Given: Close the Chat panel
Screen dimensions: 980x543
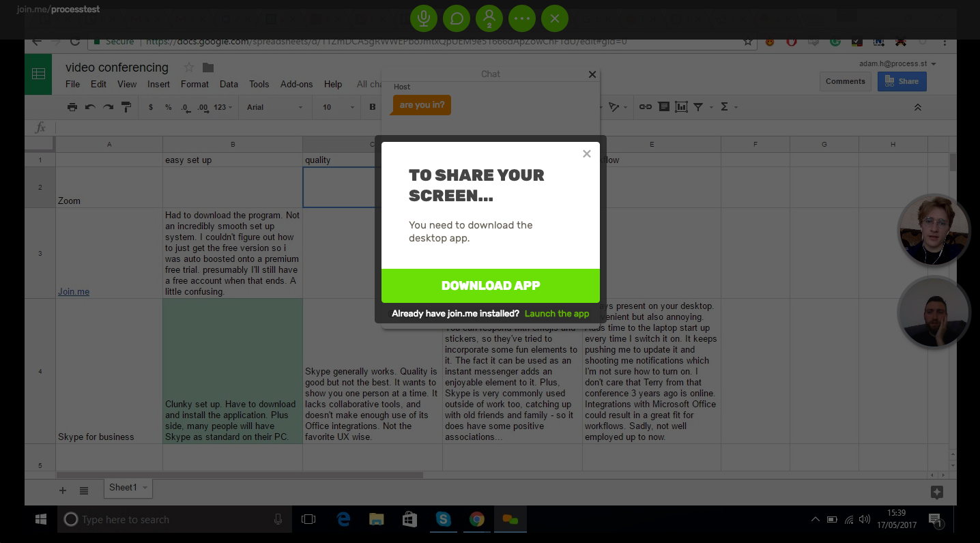Looking at the screenshot, I should tap(592, 74).
